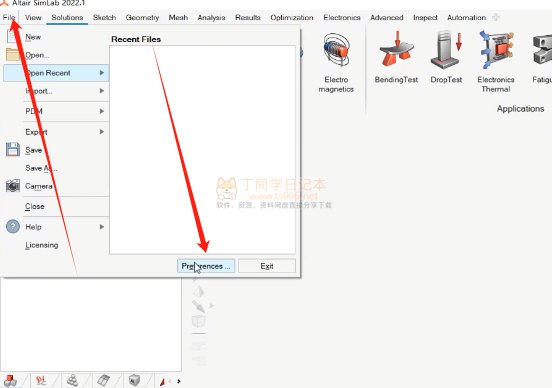Screen dimensions: 552x388
Task: Choose Save As... in the File menu
Action: pyautogui.click(x=41, y=168)
